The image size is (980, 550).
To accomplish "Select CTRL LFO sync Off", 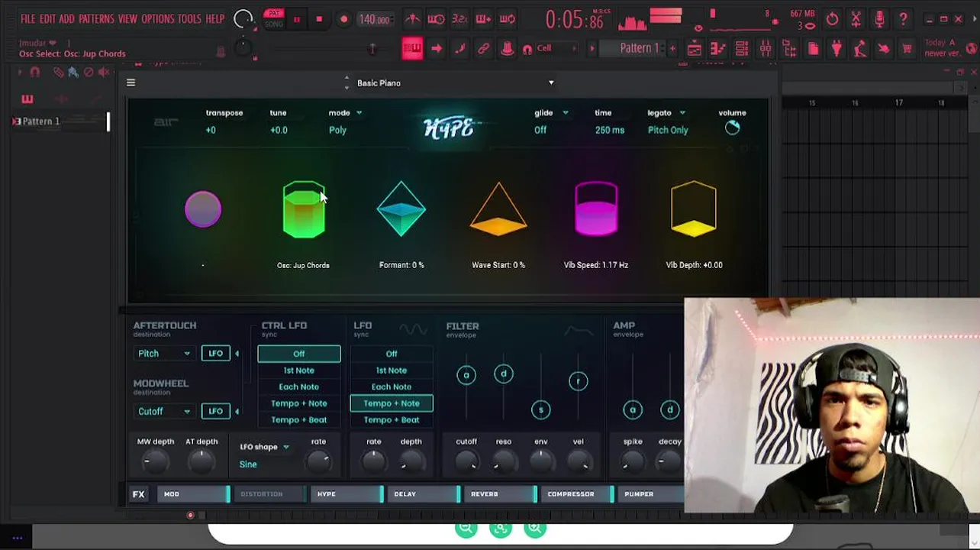I will click(299, 354).
